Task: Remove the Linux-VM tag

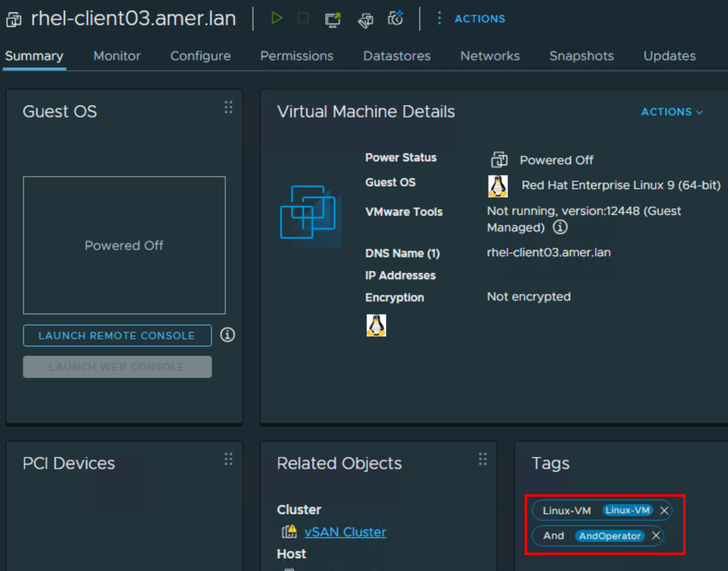Action: (664, 510)
